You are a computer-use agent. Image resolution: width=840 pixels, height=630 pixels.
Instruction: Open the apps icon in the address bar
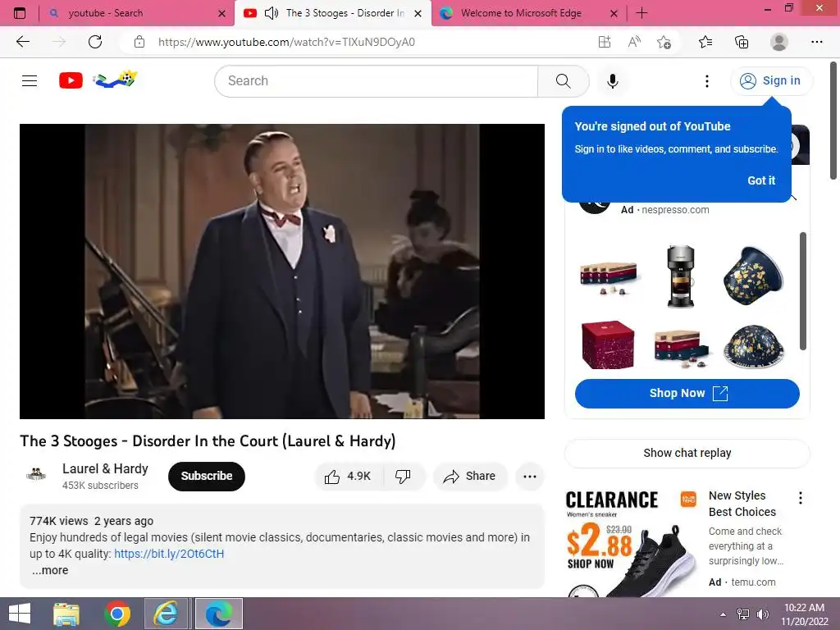tap(605, 42)
